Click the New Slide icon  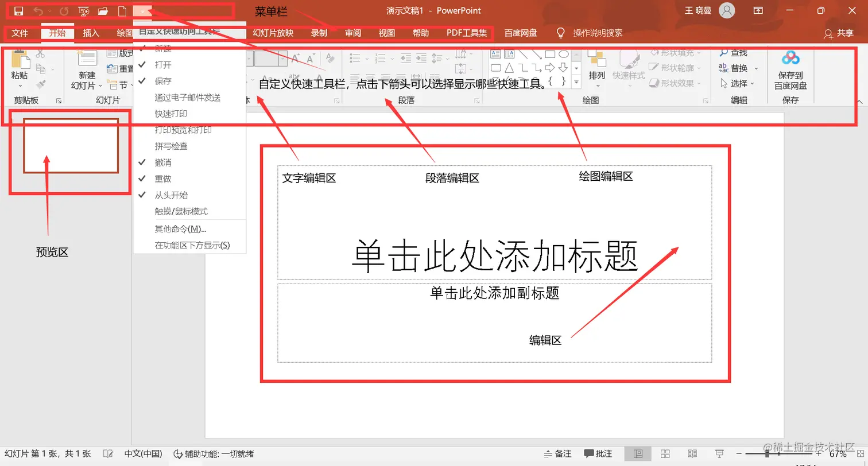point(87,59)
